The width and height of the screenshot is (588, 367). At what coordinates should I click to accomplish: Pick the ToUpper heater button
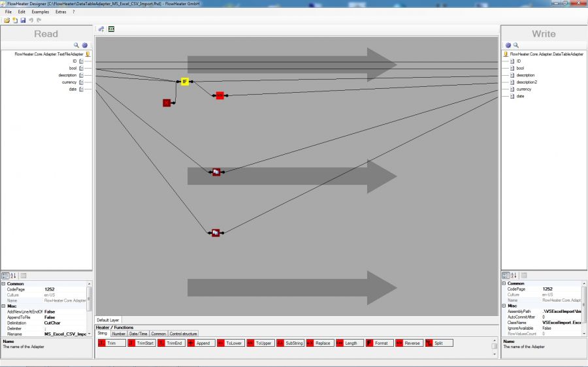[261, 343]
